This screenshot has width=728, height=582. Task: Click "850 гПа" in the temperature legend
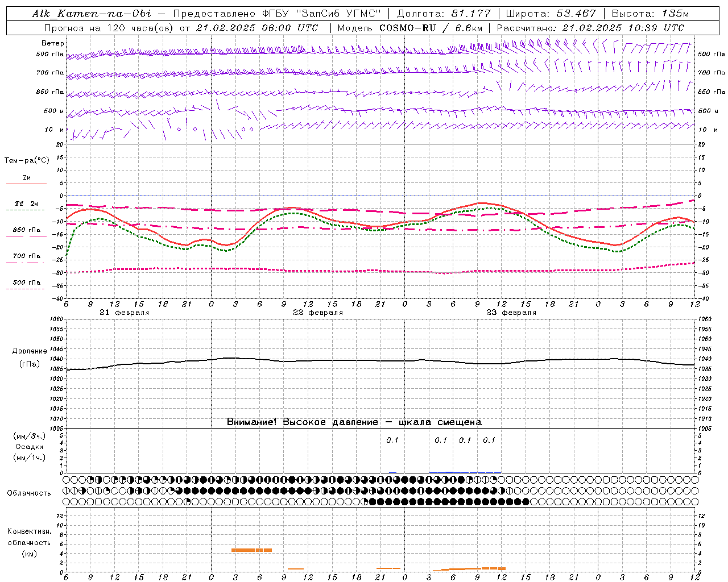click(27, 230)
